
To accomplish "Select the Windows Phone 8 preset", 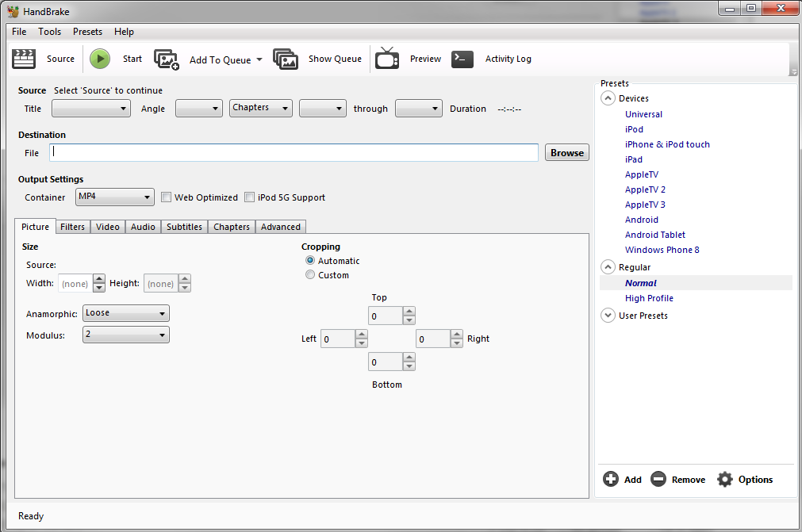I will point(662,250).
